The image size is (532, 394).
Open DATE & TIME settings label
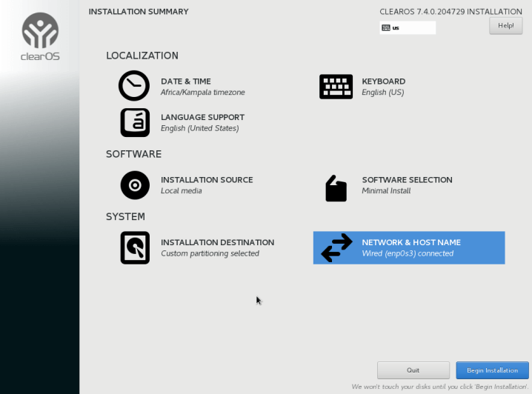point(185,81)
